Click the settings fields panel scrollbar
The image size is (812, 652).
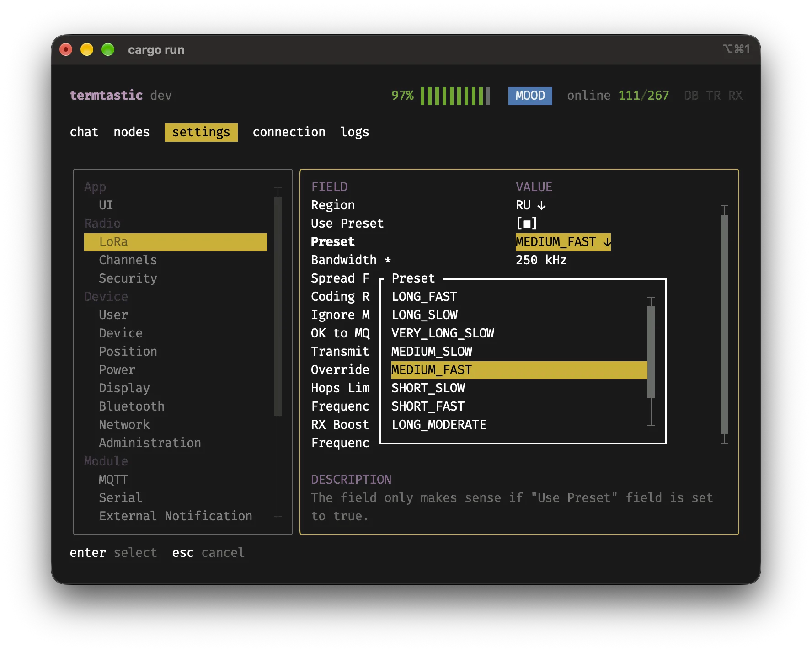click(724, 324)
